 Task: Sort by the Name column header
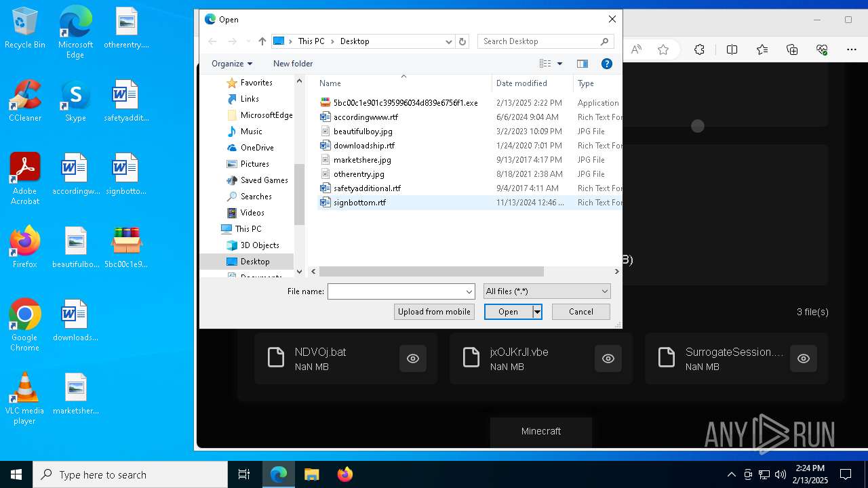click(x=404, y=83)
